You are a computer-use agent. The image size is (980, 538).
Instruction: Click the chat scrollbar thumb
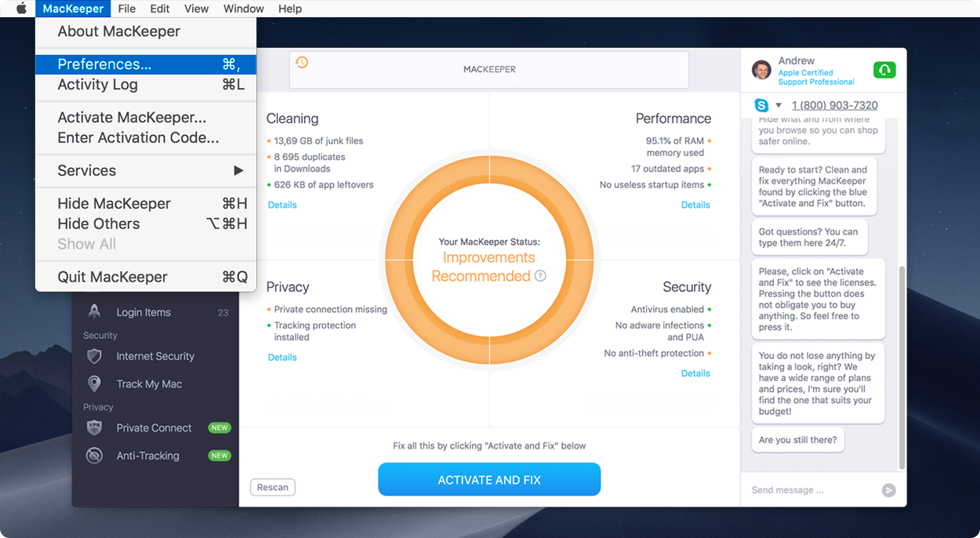901,367
